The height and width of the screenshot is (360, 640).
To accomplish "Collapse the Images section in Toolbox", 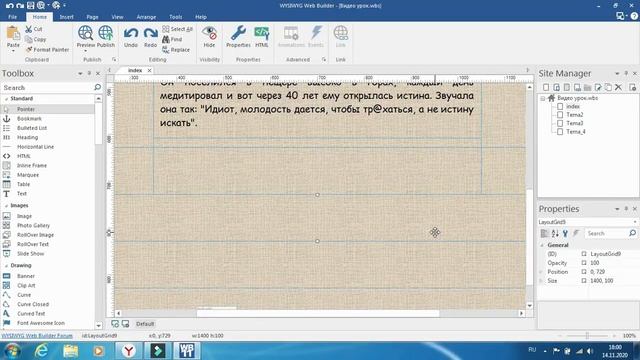I will coord(6,206).
